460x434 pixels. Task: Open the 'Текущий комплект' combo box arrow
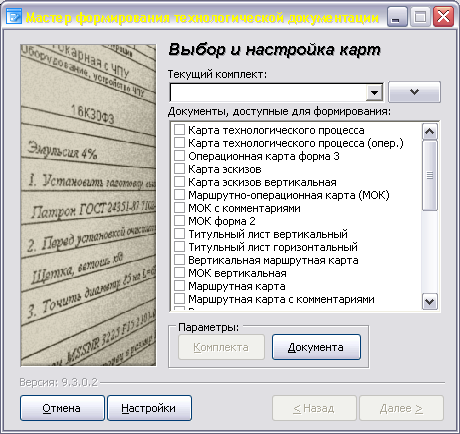click(374, 92)
